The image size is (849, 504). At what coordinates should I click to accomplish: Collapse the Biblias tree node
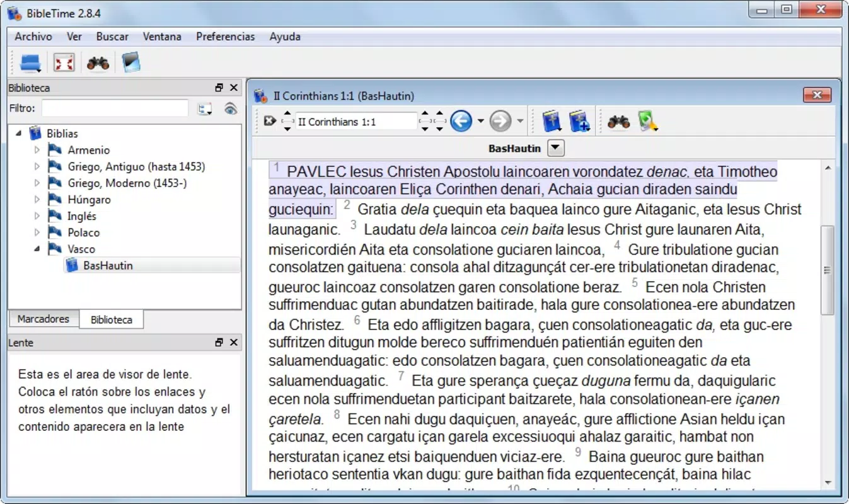pos(18,133)
